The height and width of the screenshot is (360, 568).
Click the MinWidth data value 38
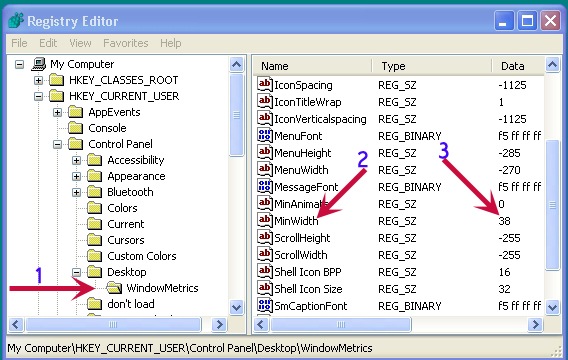click(x=504, y=221)
